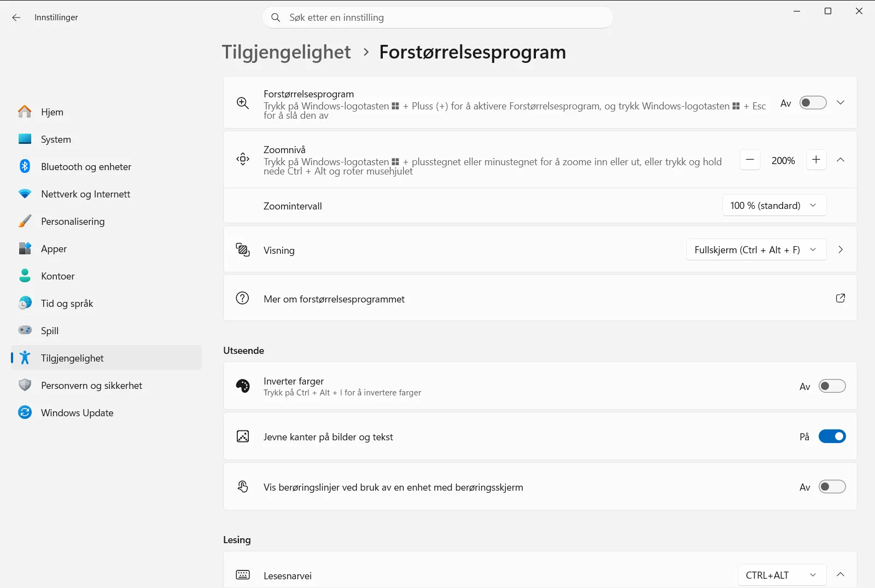
Task: Click the Lesesnarvei keyboard icon
Action: 243,575
